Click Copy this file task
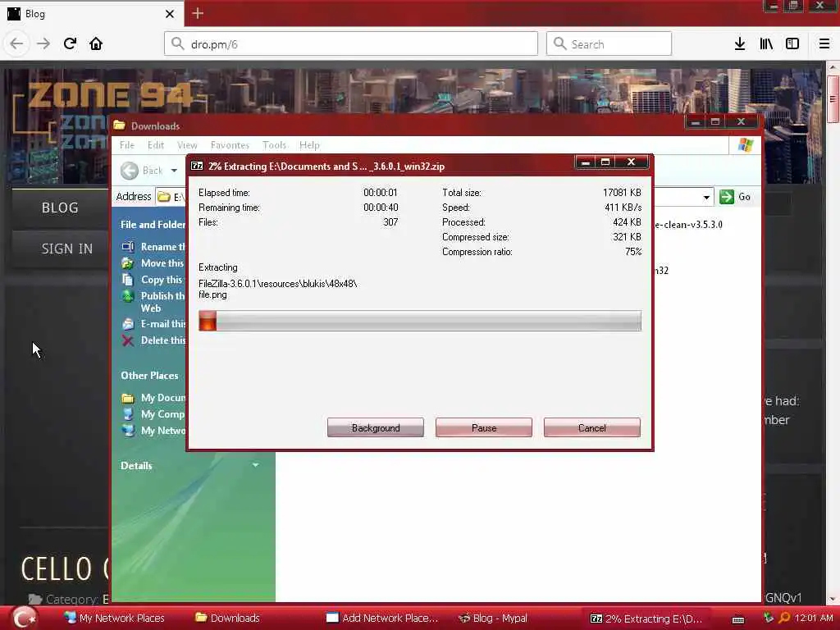This screenshot has height=630, width=840. click(153, 280)
